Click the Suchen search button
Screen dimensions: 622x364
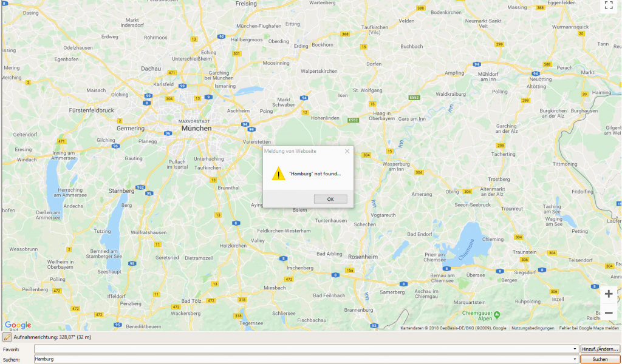coord(600,359)
